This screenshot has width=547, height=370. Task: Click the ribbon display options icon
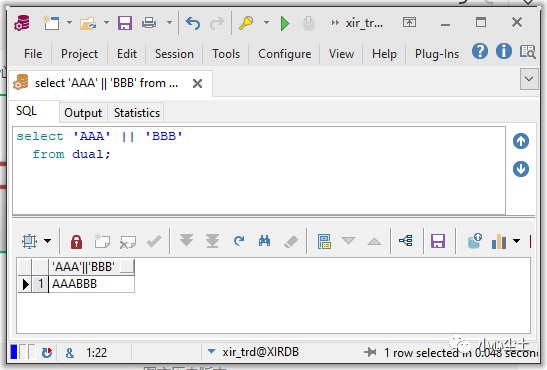[409, 23]
